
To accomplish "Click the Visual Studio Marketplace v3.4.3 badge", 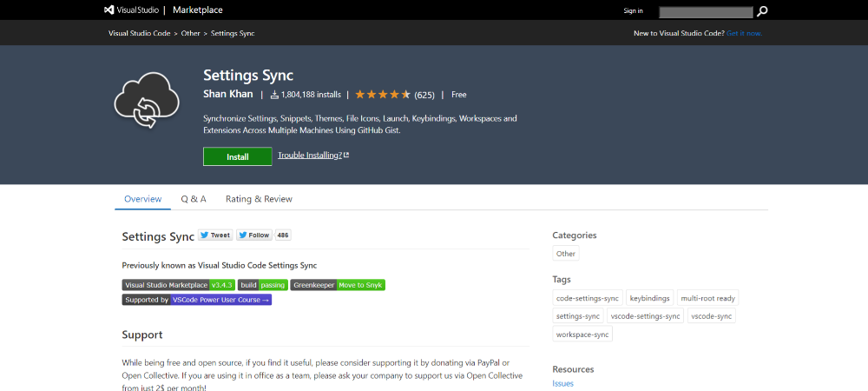I will 179,285.
